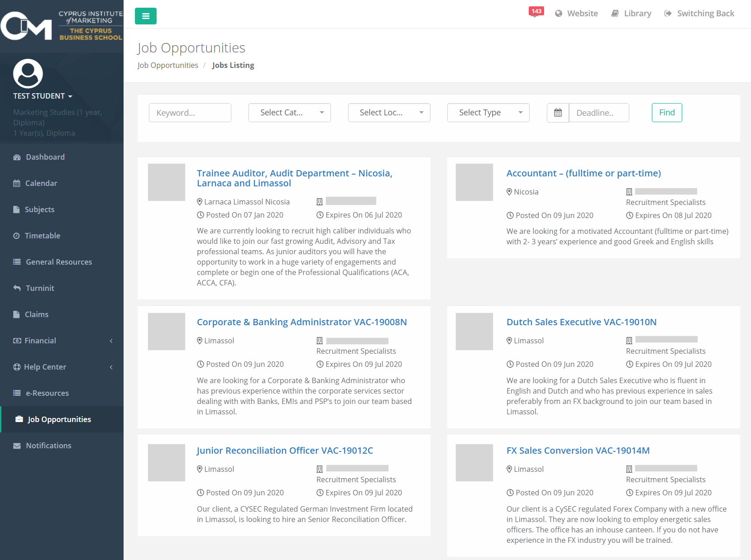Open the 143 notifications badge
The width and height of the screenshot is (751, 560).
click(536, 11)
